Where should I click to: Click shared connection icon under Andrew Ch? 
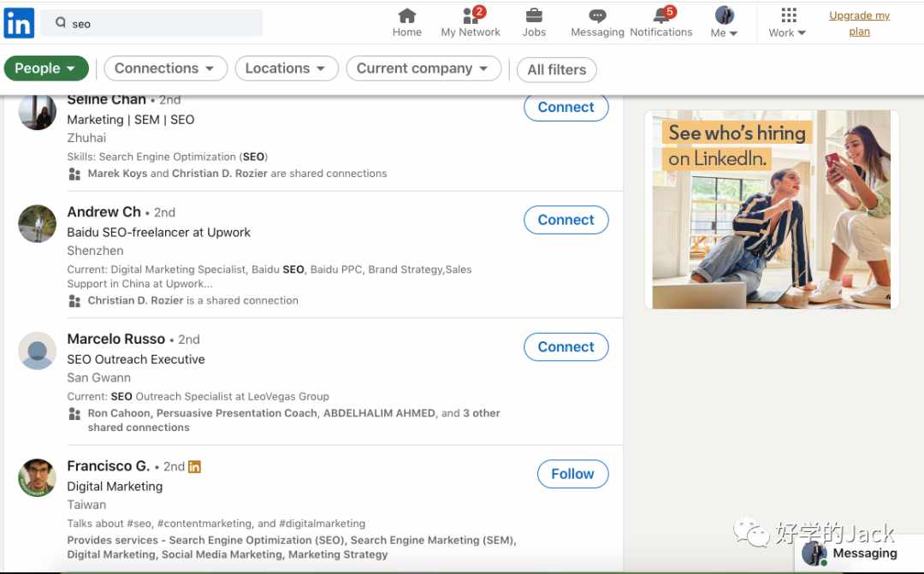pos(74,301)
